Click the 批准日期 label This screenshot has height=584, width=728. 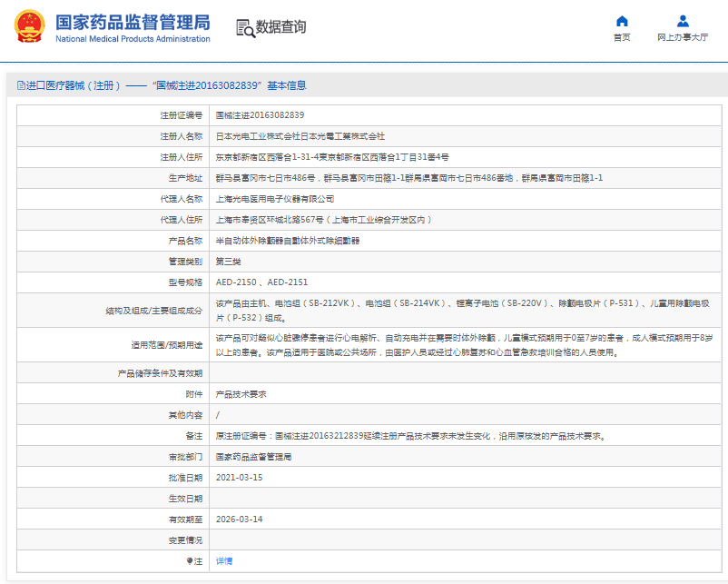pyautogui.click(x=186, y=478)
